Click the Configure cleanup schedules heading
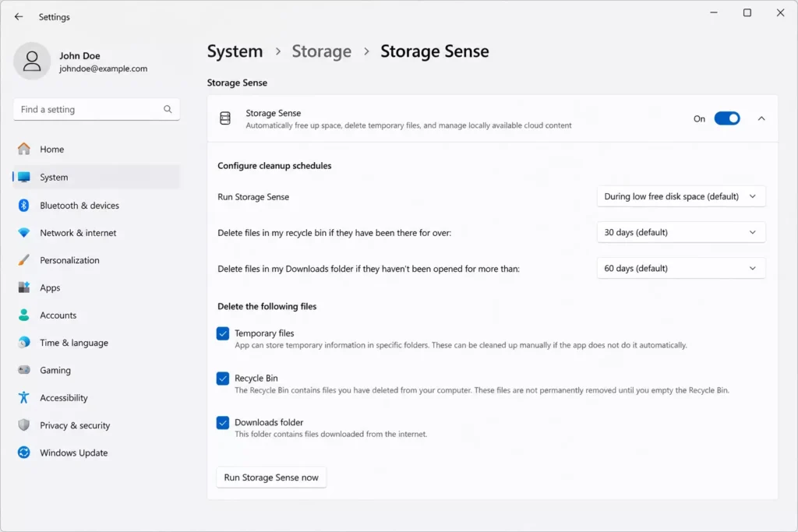This screenshot has width=798, height=532. pyautogui.click(x=274, y=165)
